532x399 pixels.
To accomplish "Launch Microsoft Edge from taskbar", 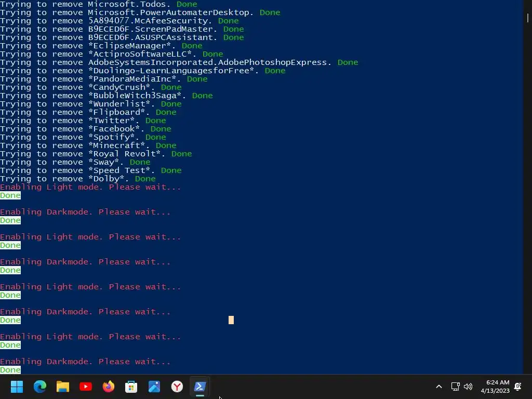I will tap(39, 387).
